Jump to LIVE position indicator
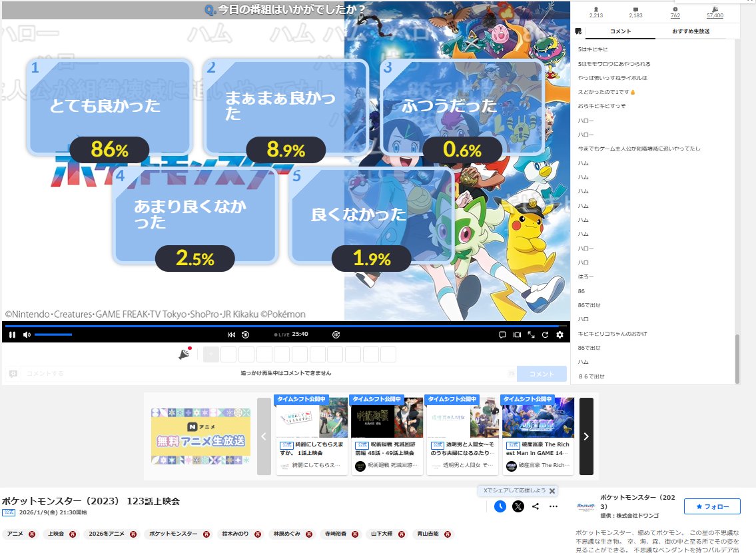The image size is (756, 553). click(282, 334)
